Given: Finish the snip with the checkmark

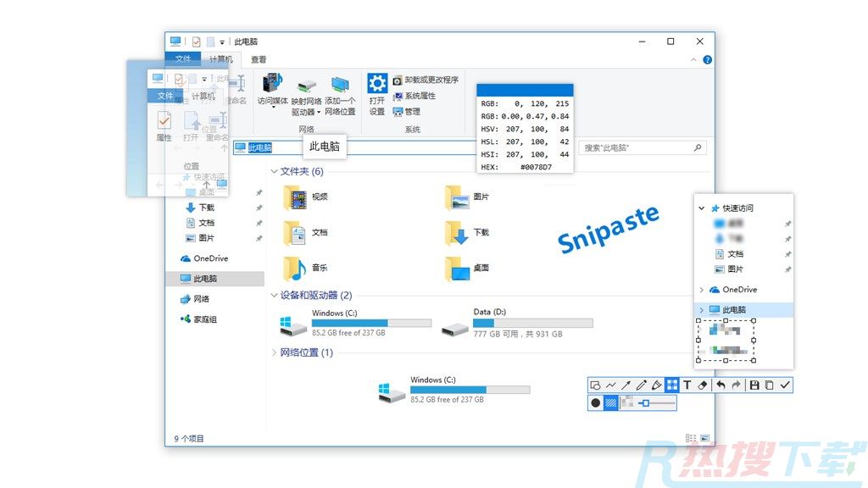Looking at the screenshot, I should [x=785, y=385].
